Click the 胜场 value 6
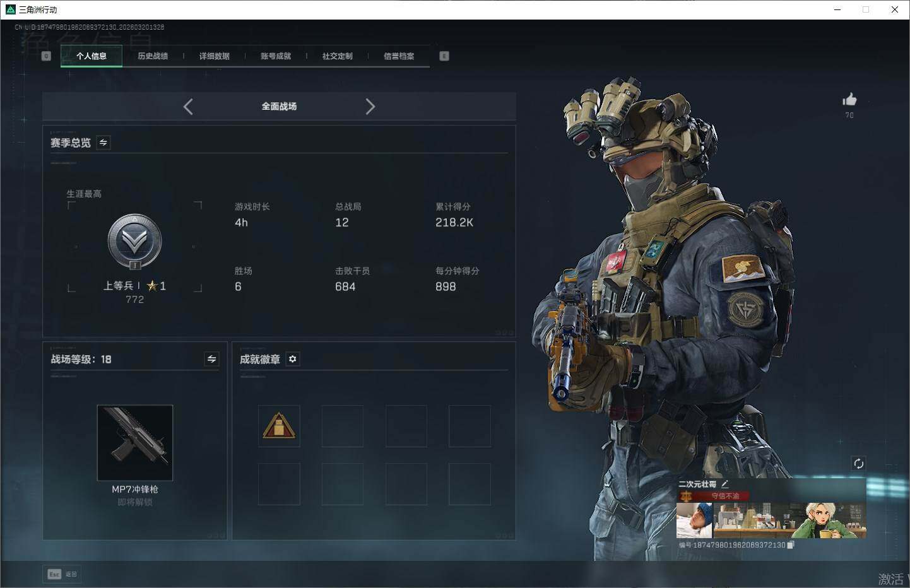 click(238, 287)
